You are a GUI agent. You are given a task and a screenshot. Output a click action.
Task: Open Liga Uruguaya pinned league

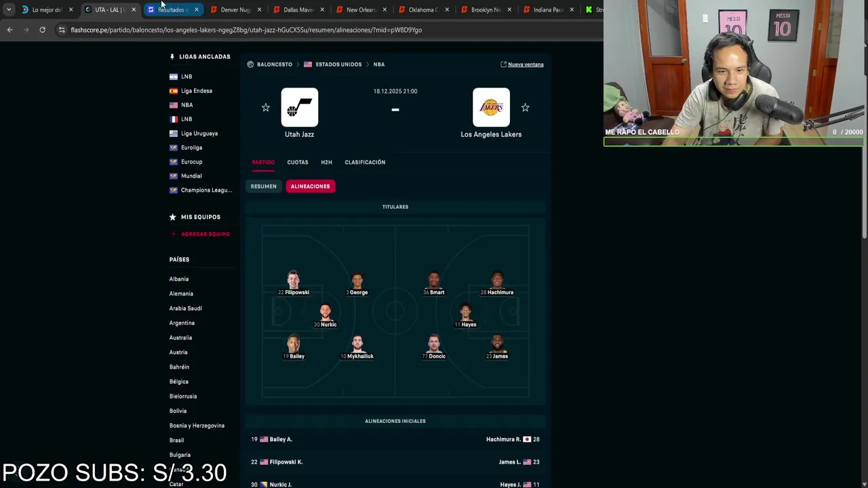(199, 134)
